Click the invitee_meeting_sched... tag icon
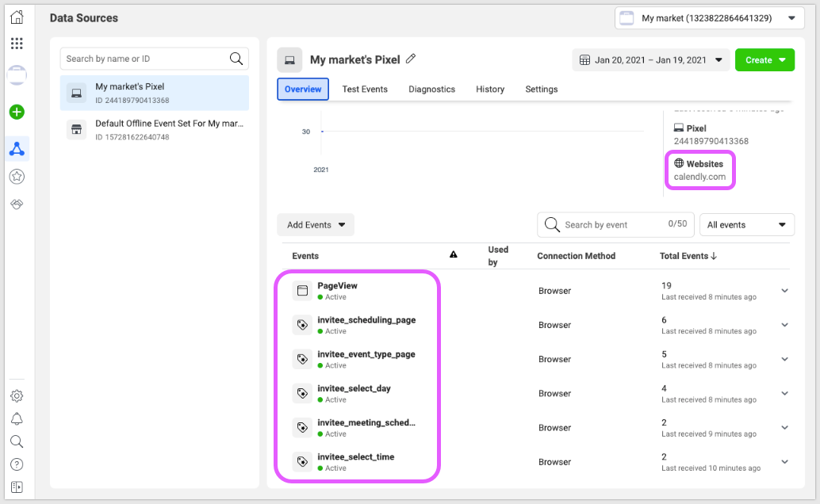The height and width of the screenshot is (504, 820). pos(302,428)
